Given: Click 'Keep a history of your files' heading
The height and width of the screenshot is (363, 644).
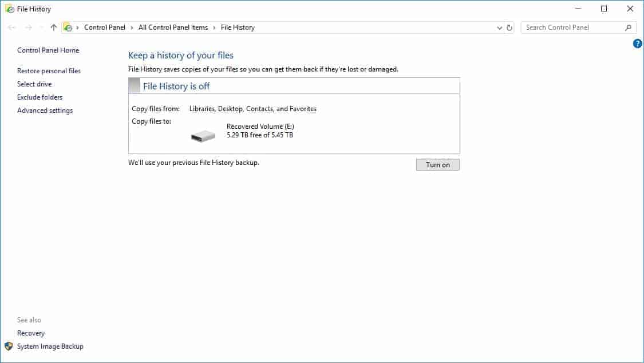Looking at the screenshot, I should [x=181, y=56].
